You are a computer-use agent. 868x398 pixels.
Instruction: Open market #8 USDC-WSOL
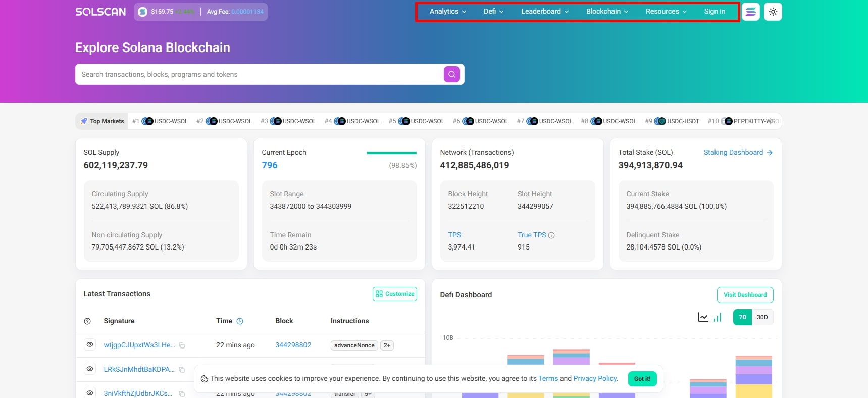click(x=609, y=121)
